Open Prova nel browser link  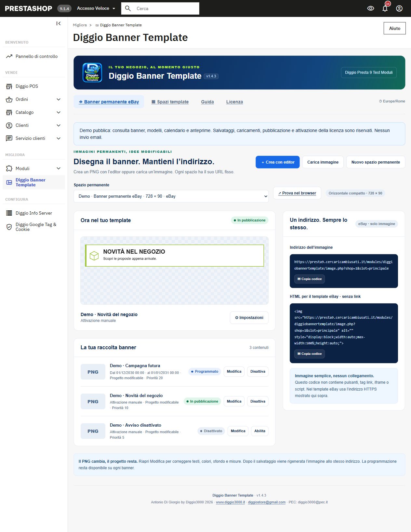coord(297,193)
